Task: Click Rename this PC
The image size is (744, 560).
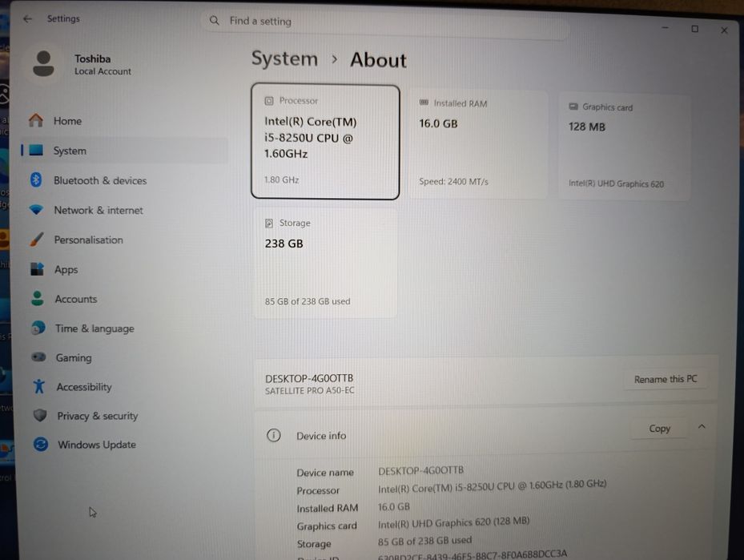Action: pyautogui.click(x=666, y=379)
